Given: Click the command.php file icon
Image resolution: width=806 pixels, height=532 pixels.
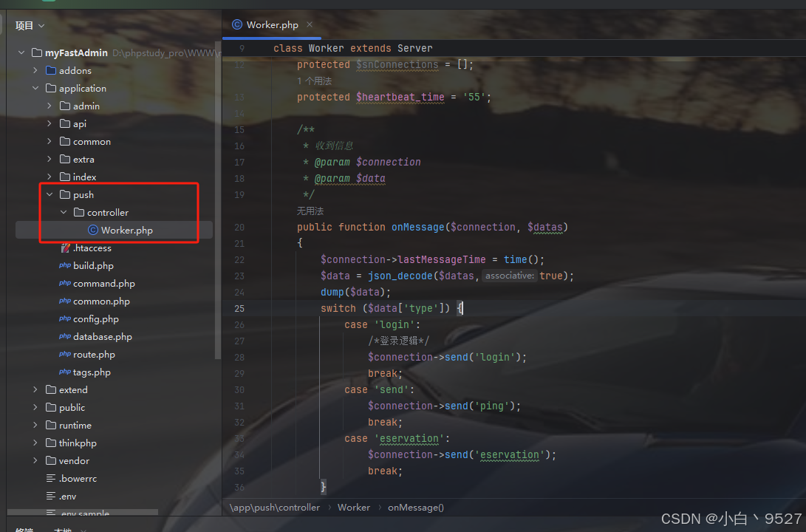Looking at the screenshot, I should click(65, 283).
